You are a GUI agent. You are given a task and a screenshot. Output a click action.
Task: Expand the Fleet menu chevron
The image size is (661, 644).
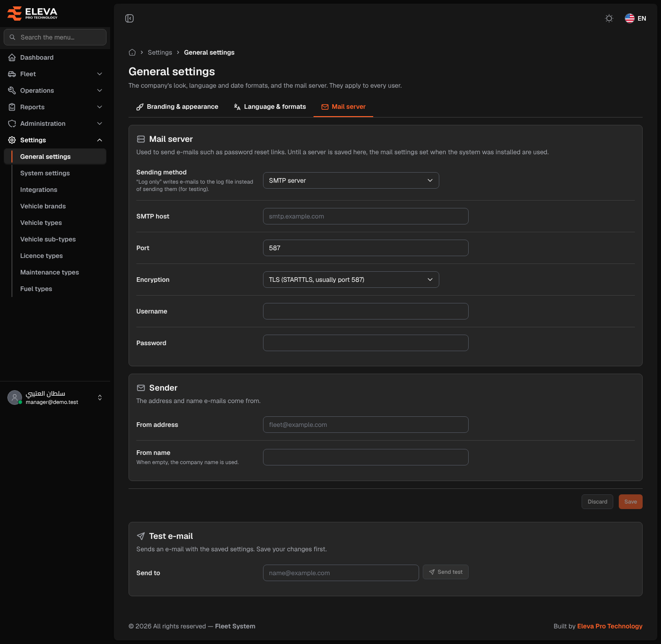pos(100,74)
